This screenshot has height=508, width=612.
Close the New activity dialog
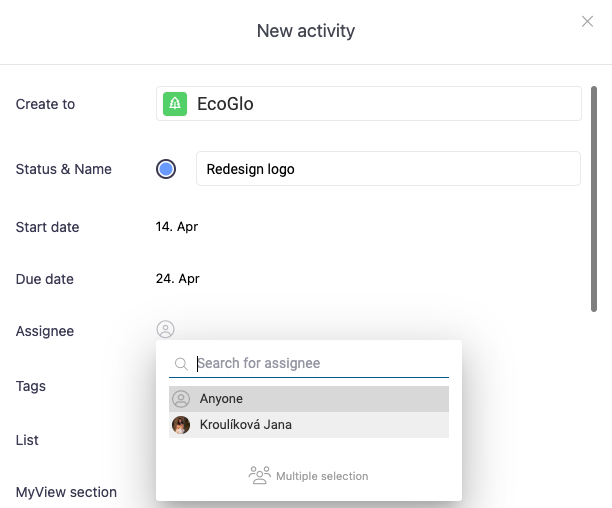pos(588,22)
